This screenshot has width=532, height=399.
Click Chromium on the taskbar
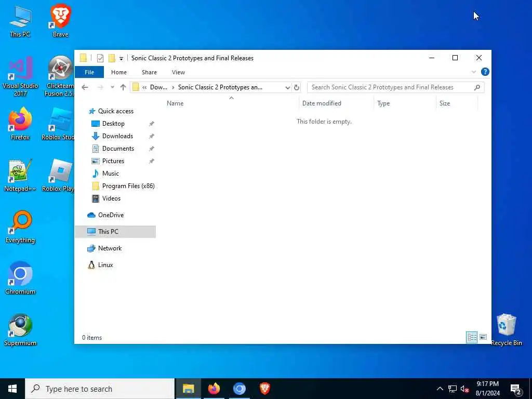[x=239, y=389]
